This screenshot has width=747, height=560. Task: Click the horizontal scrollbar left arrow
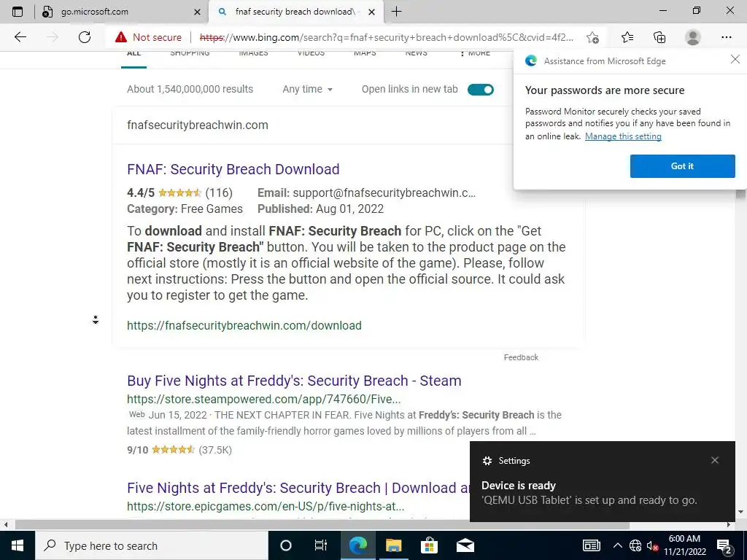pos(6,525)
